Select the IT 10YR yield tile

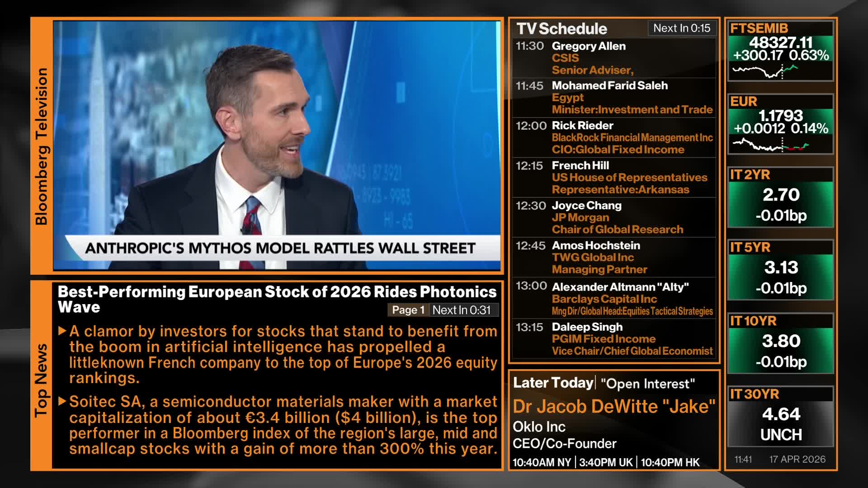[x=781, y=343]
